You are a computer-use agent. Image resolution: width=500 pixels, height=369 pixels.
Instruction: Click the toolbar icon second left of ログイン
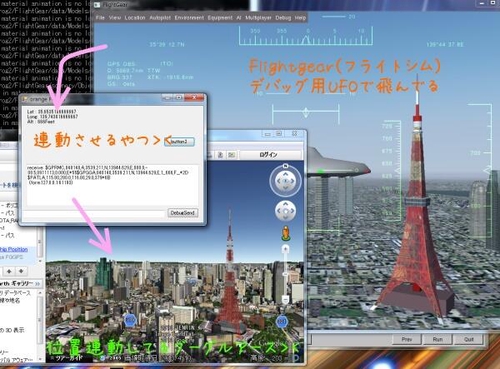click(x=220, y=155)
